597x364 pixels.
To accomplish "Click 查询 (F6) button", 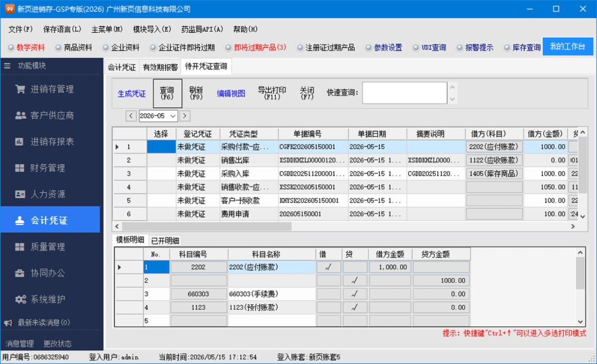I will click(x=167, y=93).
